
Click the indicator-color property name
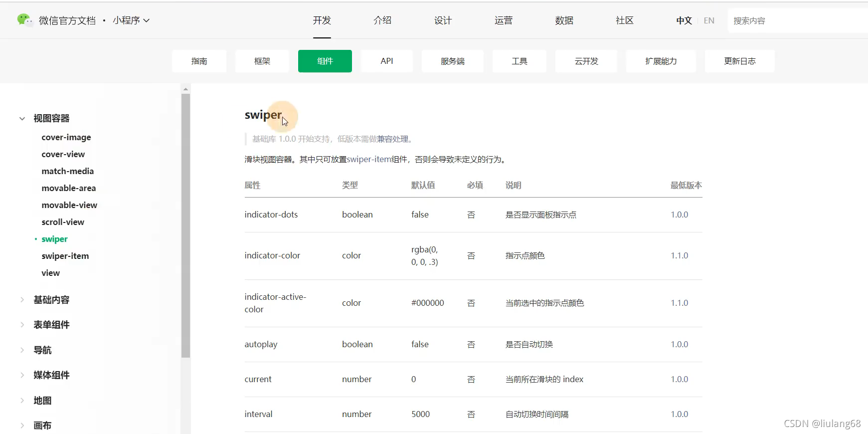click(x=272, y=255)
